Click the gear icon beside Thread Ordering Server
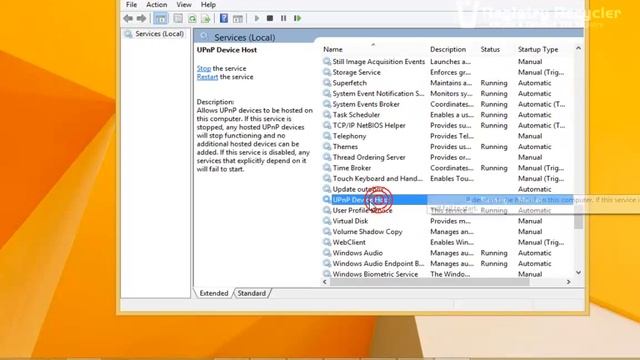 coord(327,157)
